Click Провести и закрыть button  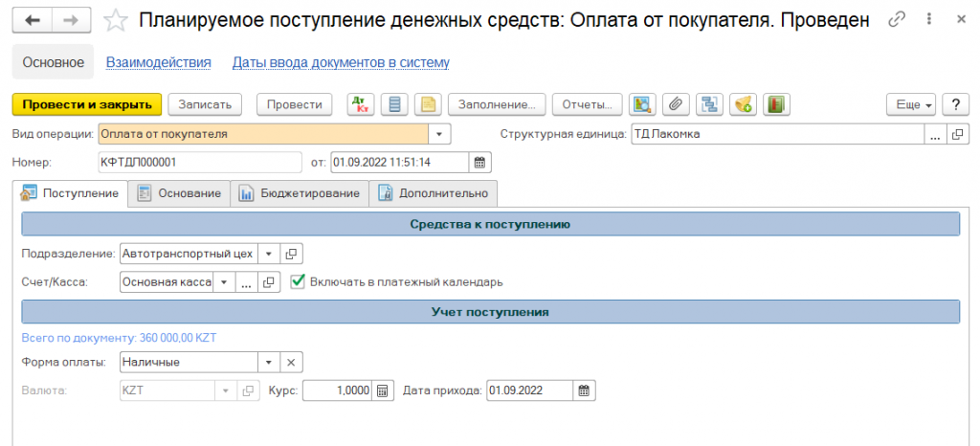87,104
